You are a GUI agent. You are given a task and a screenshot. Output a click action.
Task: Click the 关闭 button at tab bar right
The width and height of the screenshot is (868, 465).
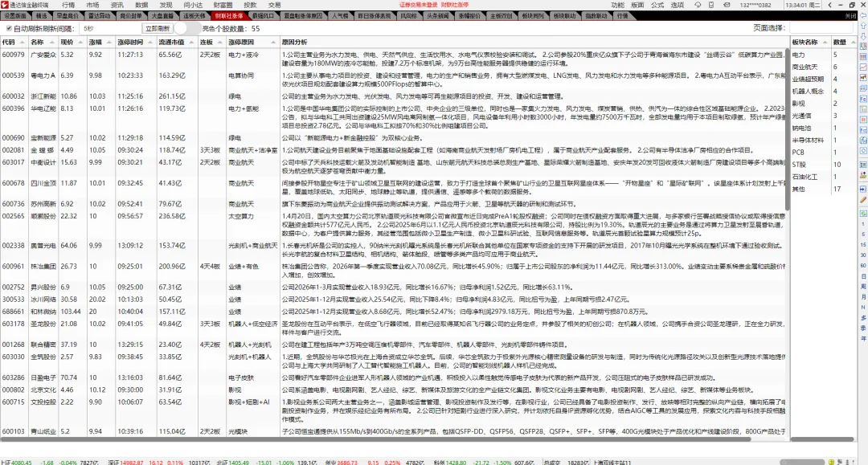pos(851,16)
